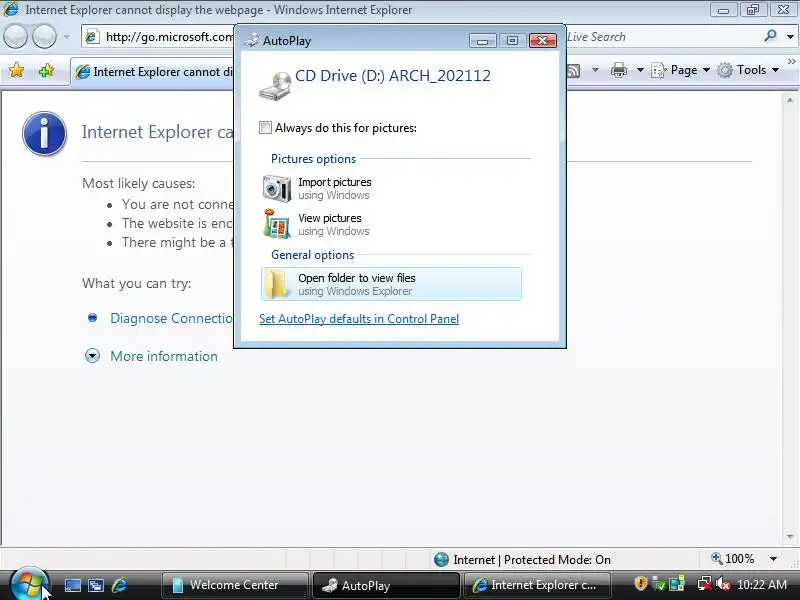Viewport: 800px width, 600px height.
Task: Click the View pictures gallery icon
Action: (x=277, y=223)
